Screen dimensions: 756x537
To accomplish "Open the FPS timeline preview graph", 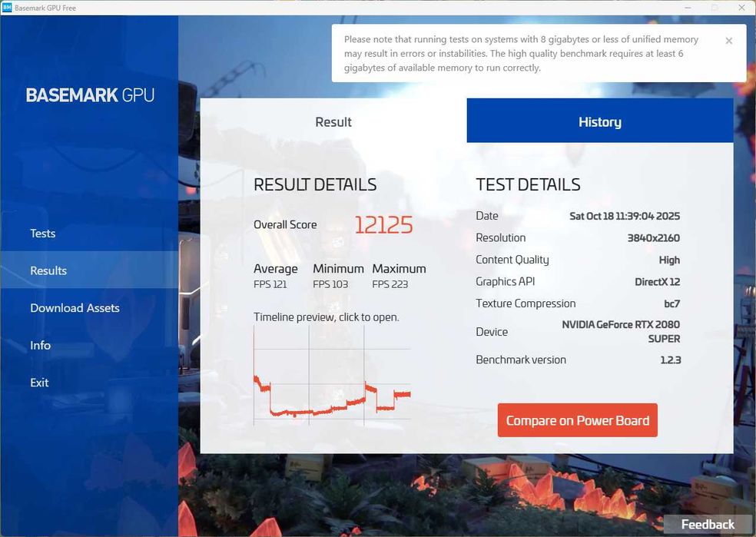I will click(x=332, y=376).
